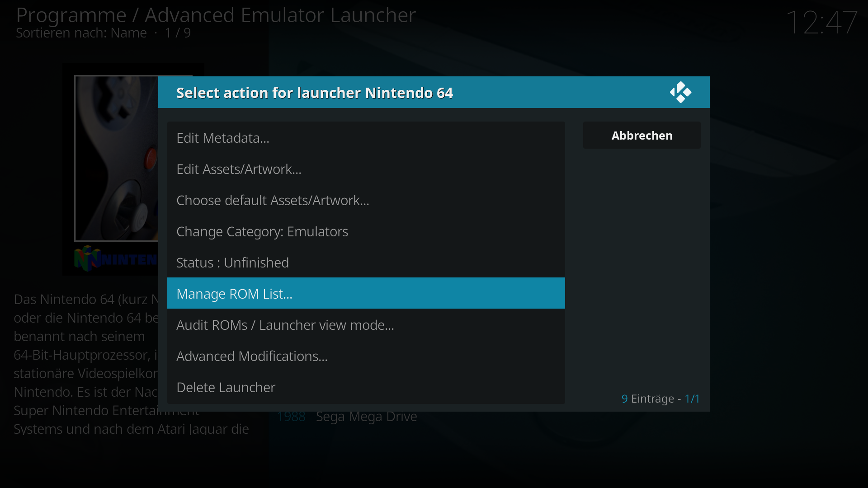Click 'Sortieren nach: Name' label
The image size is (868, 488).
tap(81, 33)
